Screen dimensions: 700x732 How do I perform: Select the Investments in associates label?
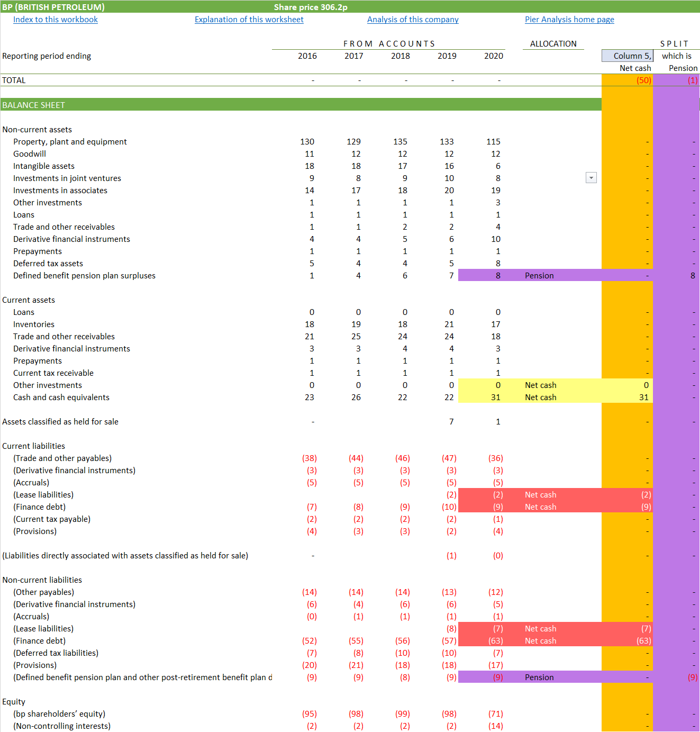point(60,191)
